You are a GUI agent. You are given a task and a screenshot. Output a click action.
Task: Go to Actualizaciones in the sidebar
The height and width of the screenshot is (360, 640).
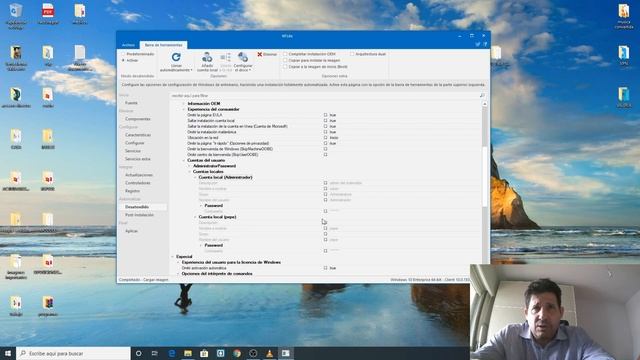point(139,175)
